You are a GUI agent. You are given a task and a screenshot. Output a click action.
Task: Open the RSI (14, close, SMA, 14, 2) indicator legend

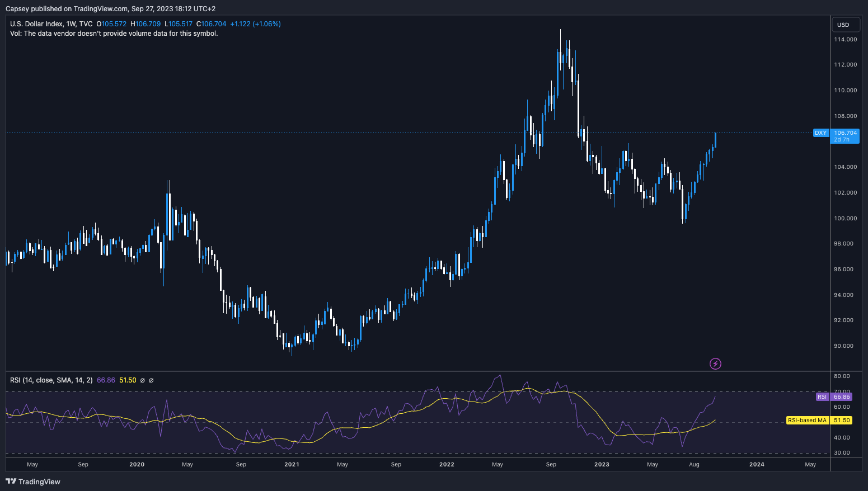(x=51, y=380)
